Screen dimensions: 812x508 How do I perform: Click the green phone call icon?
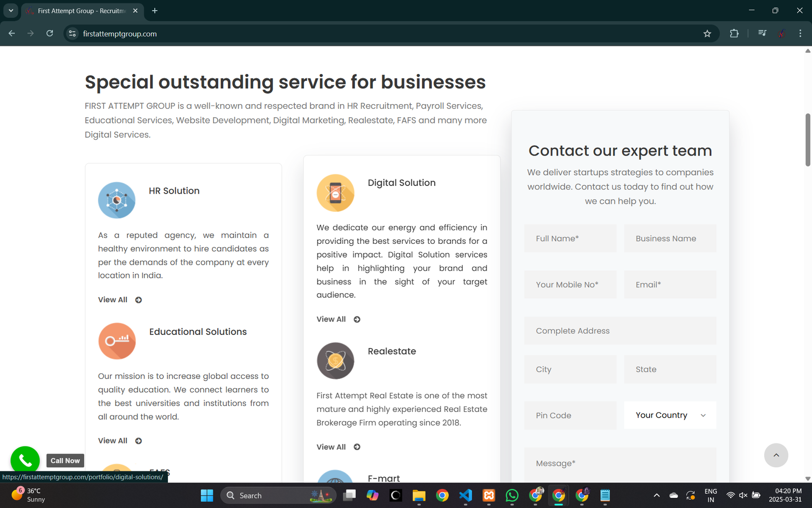click(x=25, y=460)
